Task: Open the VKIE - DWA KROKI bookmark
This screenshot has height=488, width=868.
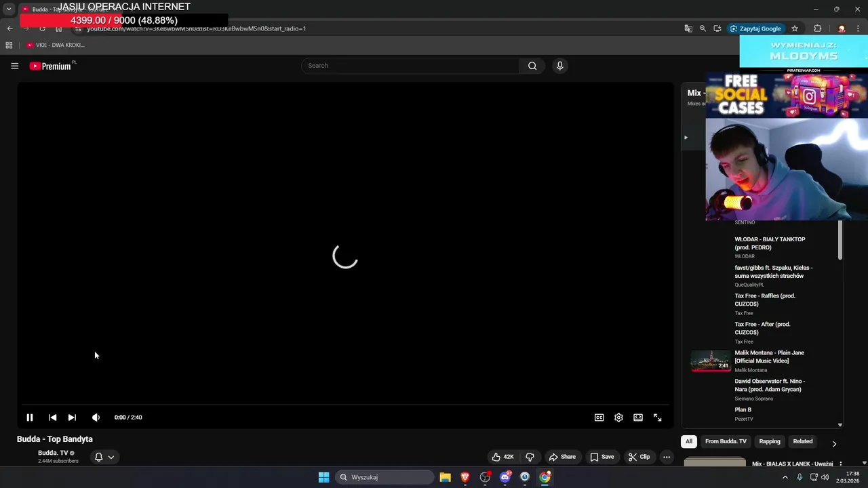Action: [56, 45]
